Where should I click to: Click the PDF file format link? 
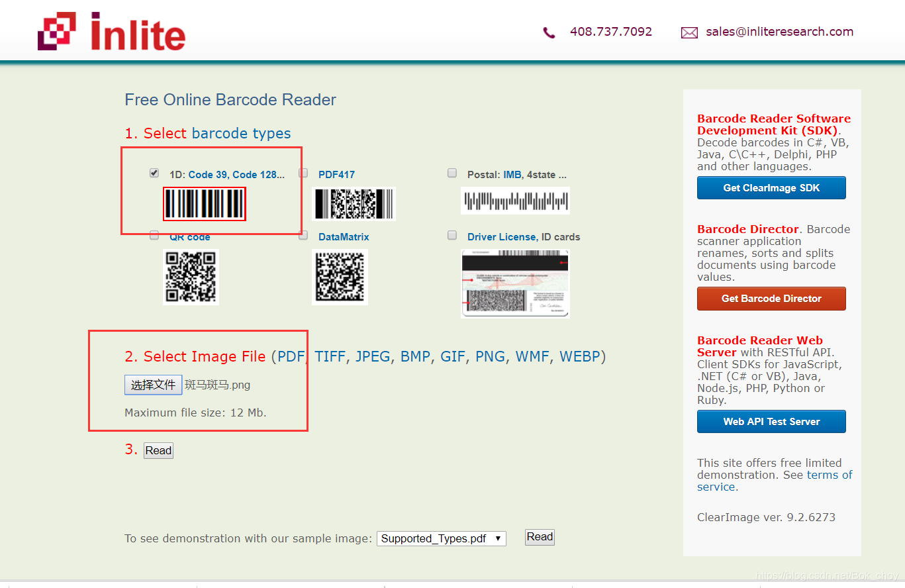click(291, 356)
